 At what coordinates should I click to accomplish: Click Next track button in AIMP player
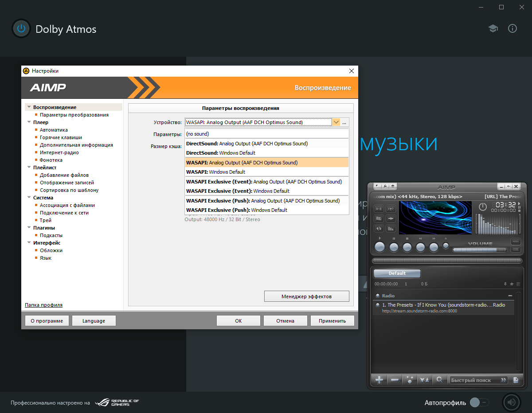(x=434, y=247)
